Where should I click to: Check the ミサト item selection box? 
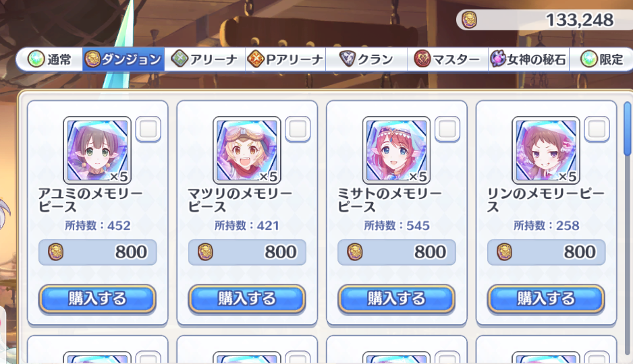click(447, 129)
